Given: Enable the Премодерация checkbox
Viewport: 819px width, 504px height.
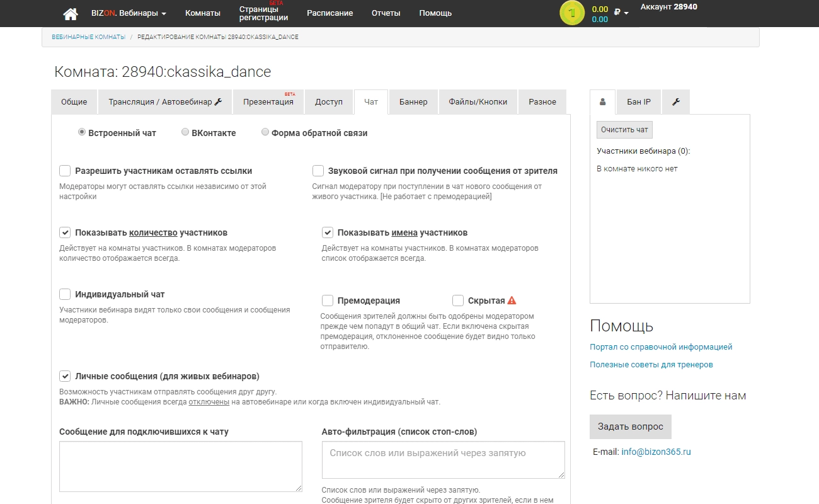Looking at the screenshot, I should 328,301.
